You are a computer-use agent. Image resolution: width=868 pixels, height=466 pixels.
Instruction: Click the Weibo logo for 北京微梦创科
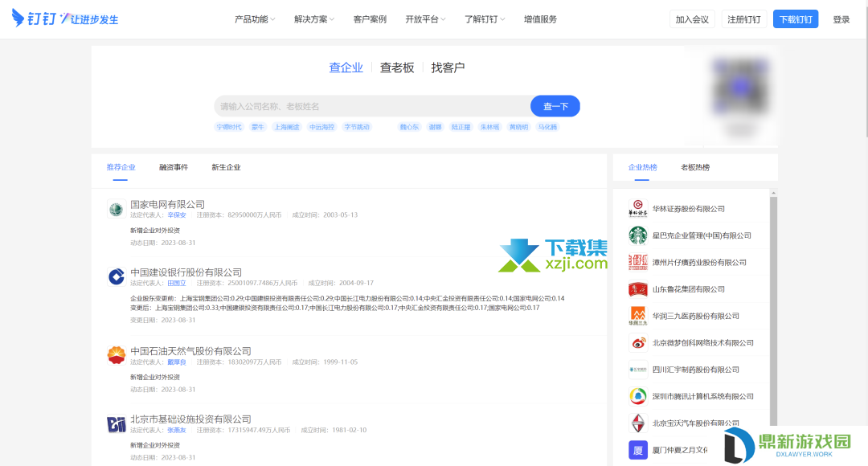637,342
